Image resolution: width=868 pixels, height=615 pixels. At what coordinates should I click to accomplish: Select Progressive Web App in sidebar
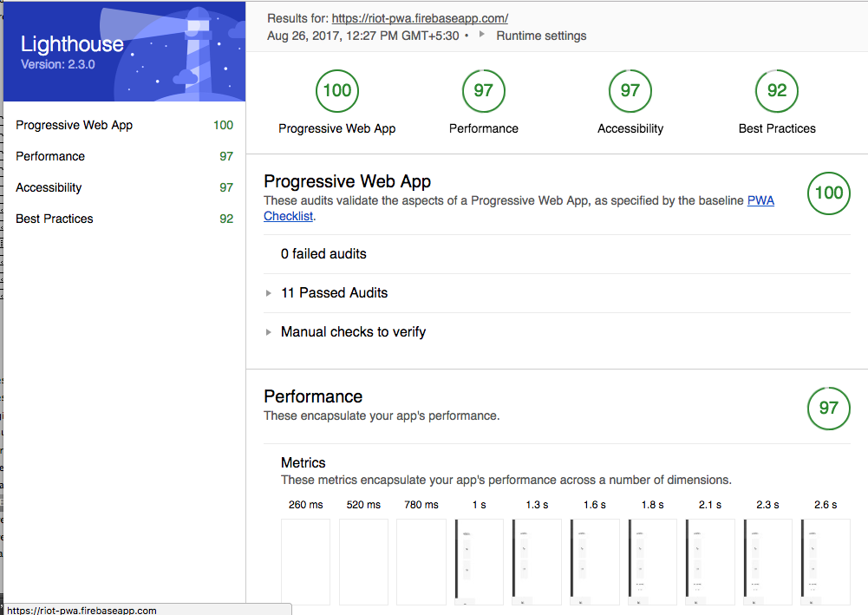pyautogui.click(x=75, y=125)
